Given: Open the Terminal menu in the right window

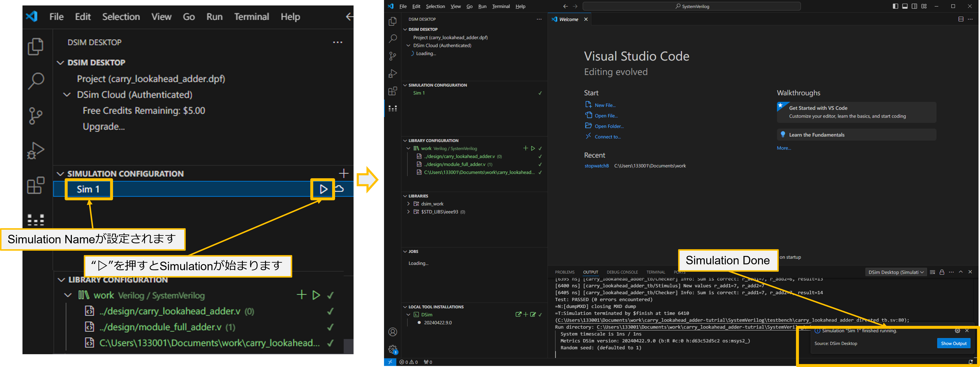Looking at the screenshot, I should point(501,6).
